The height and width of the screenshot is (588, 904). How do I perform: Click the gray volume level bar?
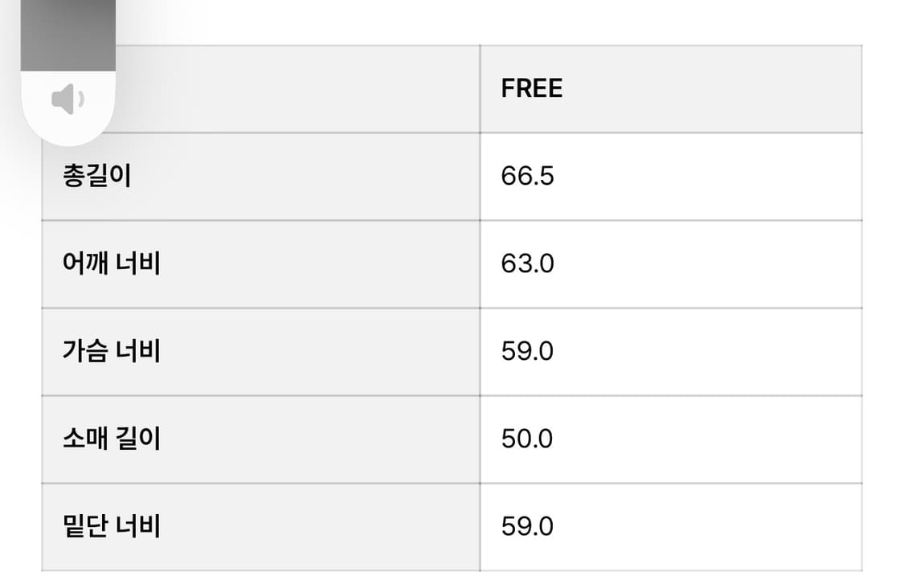click(67, 35)
